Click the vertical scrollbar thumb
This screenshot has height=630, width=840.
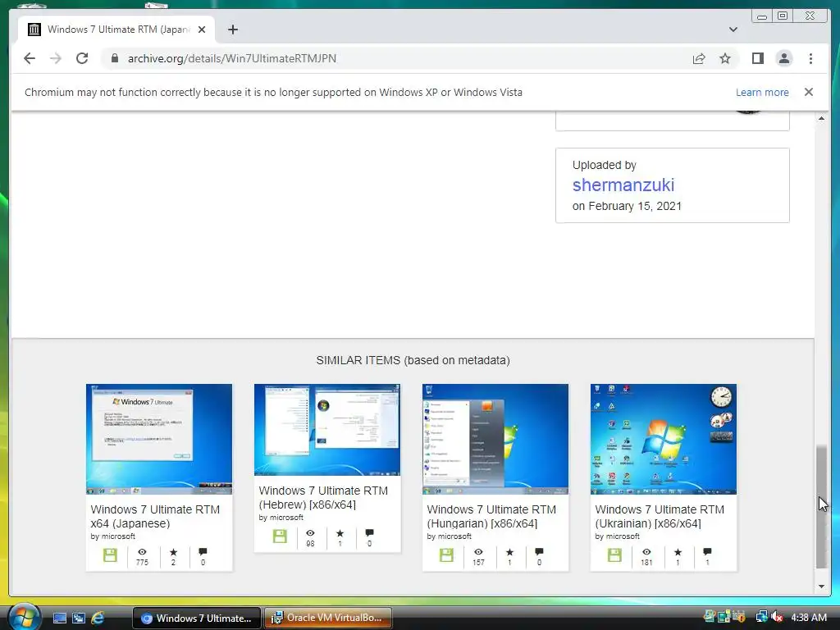[821, 506]
